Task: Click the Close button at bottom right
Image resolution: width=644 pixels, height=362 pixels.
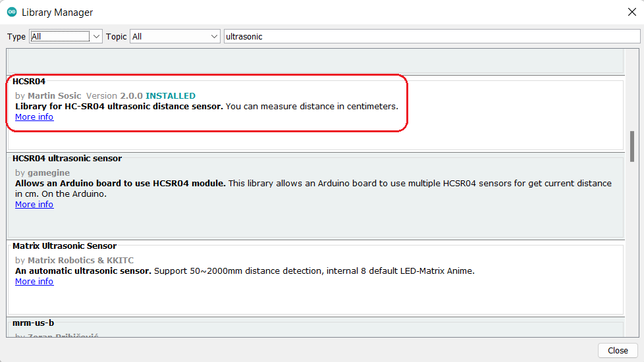Action: point(618,351)
